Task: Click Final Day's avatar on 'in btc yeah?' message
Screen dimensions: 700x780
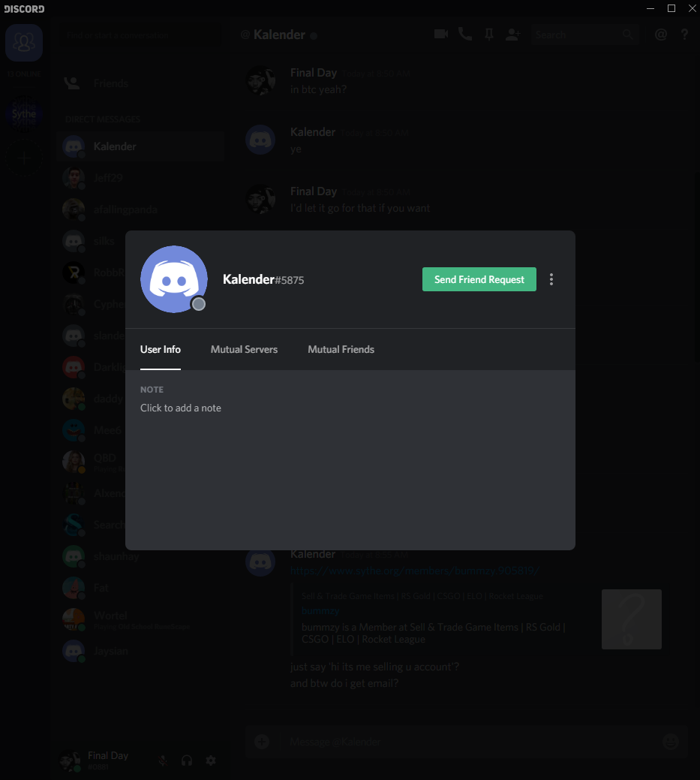Action: pos(260,80)
